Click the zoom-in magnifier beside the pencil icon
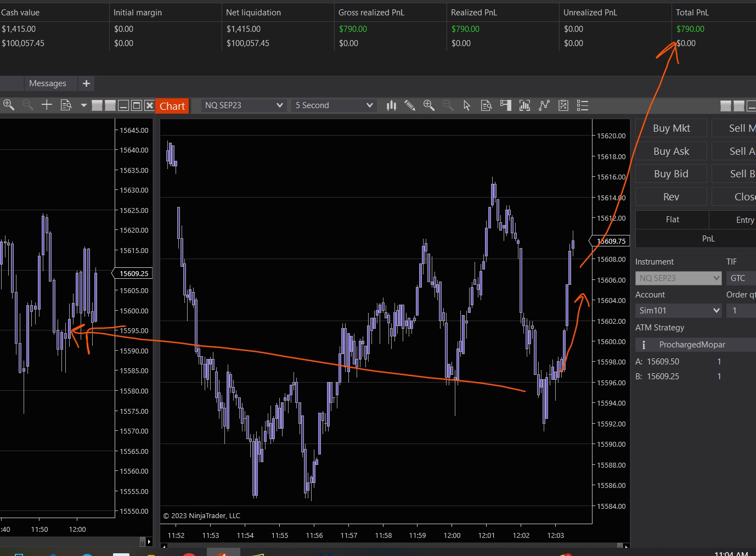Viewport: 756px width, 556px height. [429, 105]
